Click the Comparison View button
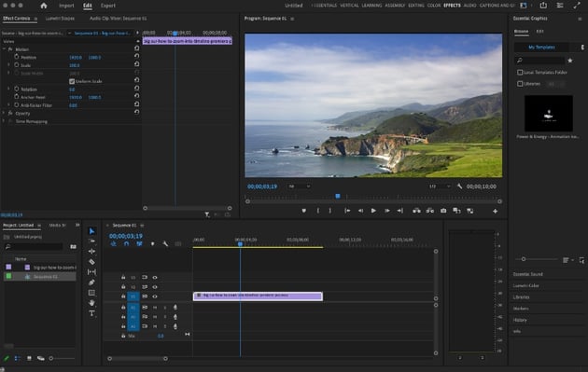Image resolution: width=588 pixels, height=372 pixels. (456, 211)
